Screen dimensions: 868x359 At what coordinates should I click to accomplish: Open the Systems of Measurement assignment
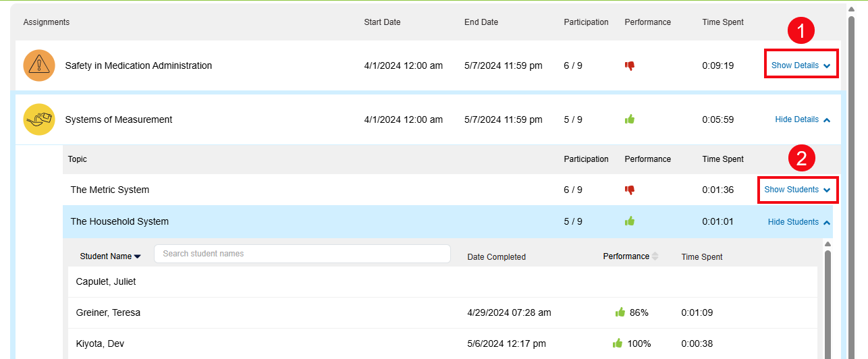tap(119, 119)
